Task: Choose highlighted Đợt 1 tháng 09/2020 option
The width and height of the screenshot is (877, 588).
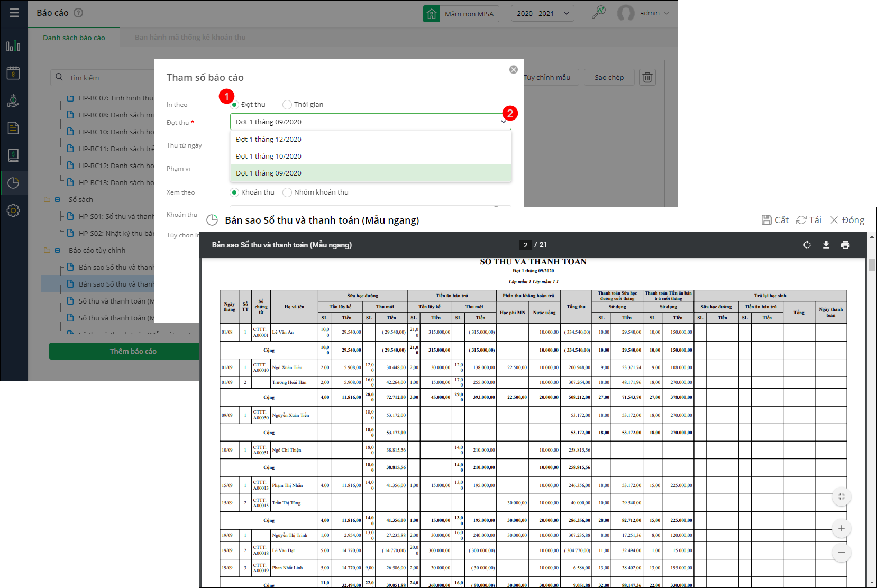Action: [371, 173]
